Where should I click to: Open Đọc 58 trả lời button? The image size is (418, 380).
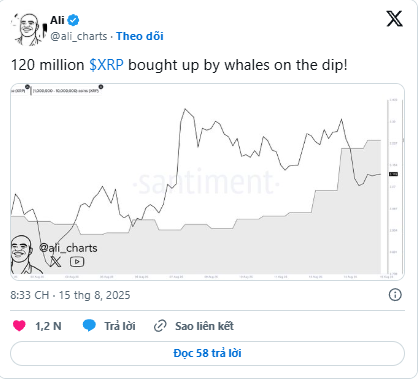pos(207,353)
